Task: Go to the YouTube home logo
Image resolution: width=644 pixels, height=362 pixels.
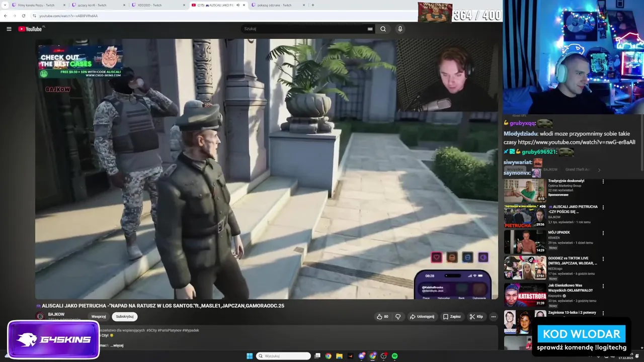Action: 30,29
